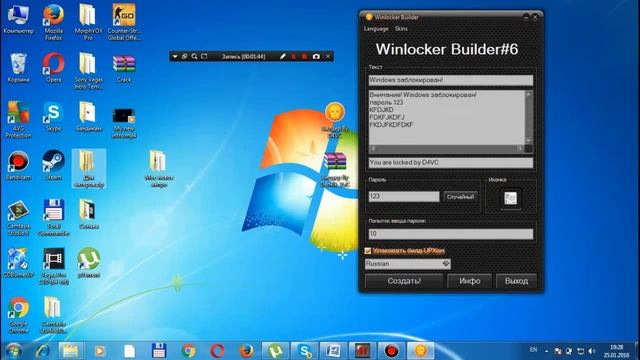
Task: Select the Google Chrome desktop shortcut
Action: click(18, 315)
